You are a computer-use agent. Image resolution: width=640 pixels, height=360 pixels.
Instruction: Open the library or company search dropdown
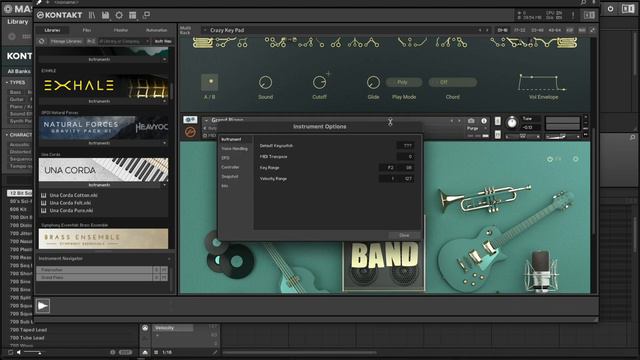[124, 41]
